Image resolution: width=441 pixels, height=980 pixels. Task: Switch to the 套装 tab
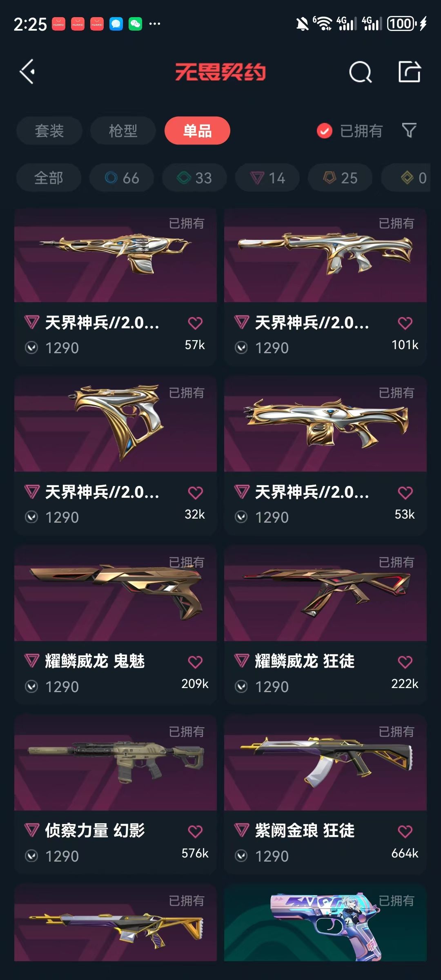pyautogui.click(x=49, y=131)
